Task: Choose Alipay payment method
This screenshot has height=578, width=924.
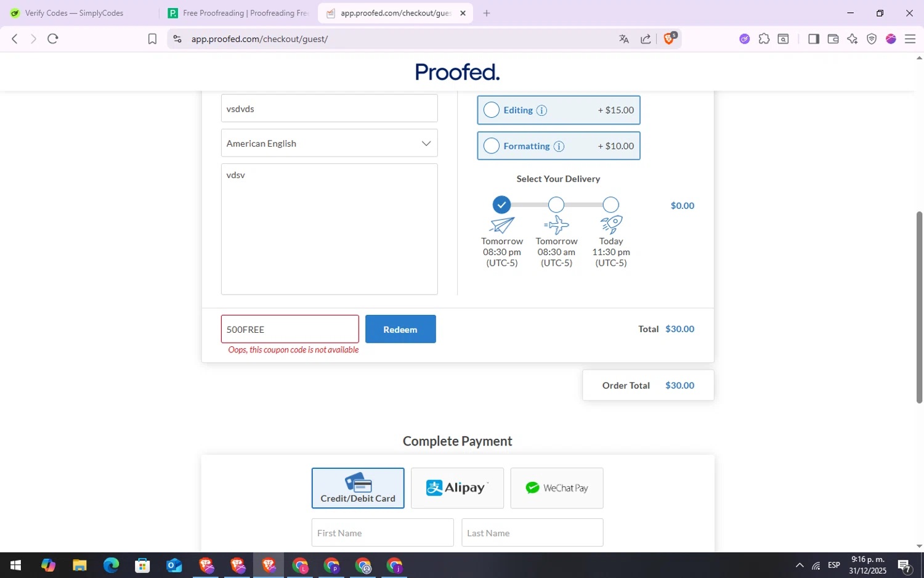Action: point(457,488)
